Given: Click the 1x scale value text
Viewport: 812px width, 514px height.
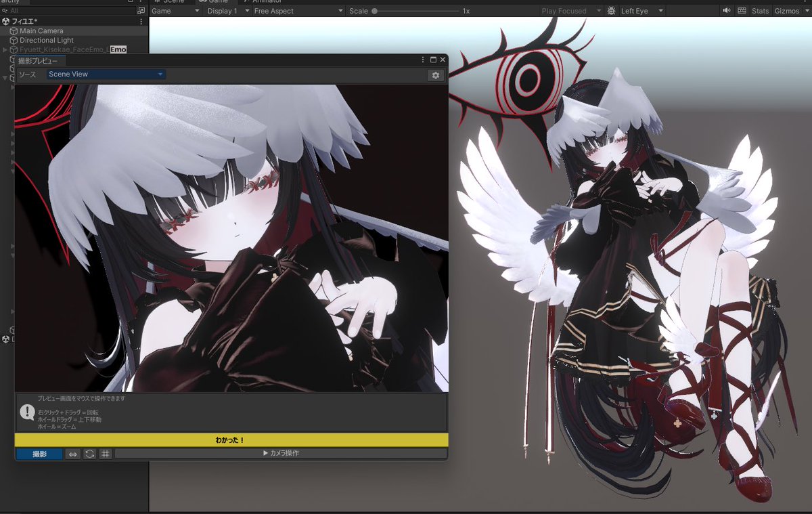Looking at the screenshot, I should [466, 12].
